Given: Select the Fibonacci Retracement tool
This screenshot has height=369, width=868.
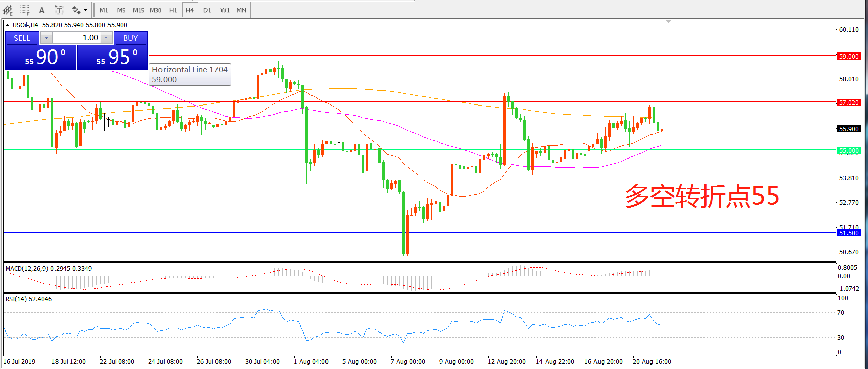Looking at the screenshot, I should pyautogui.click(x=25, y=10).
